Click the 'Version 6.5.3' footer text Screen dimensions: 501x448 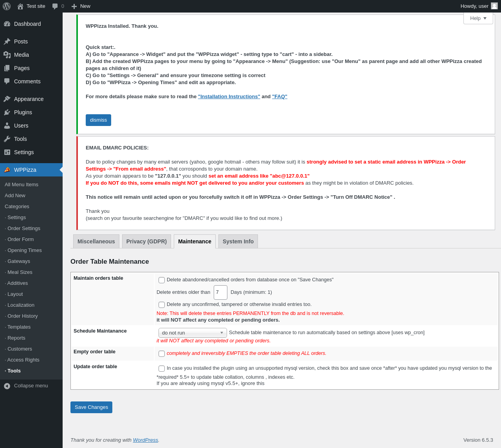[478, 440]
